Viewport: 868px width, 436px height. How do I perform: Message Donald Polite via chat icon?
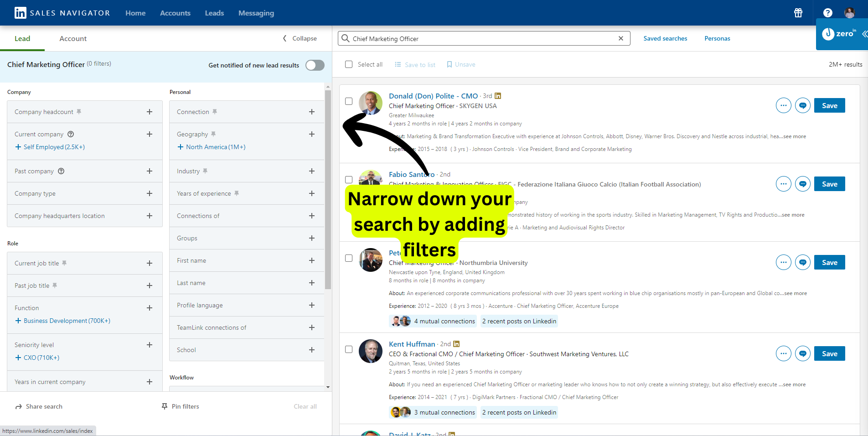pyautogui.click(x=802, y=105)
